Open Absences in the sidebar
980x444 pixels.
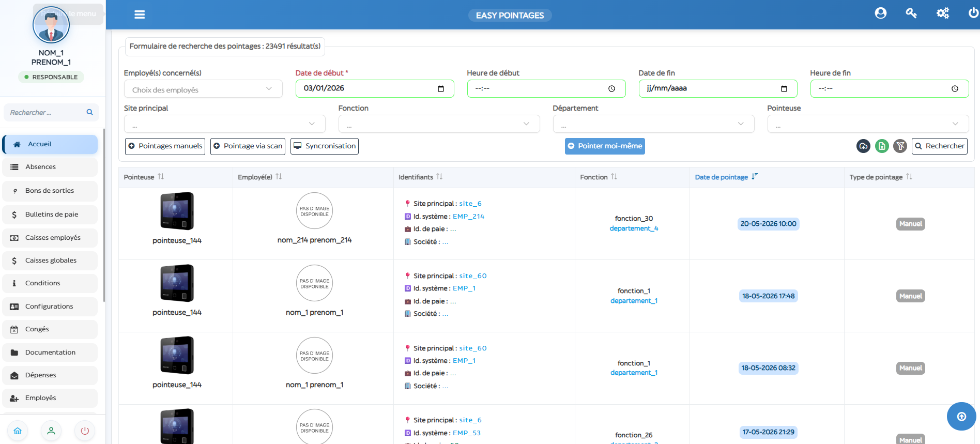50,167
